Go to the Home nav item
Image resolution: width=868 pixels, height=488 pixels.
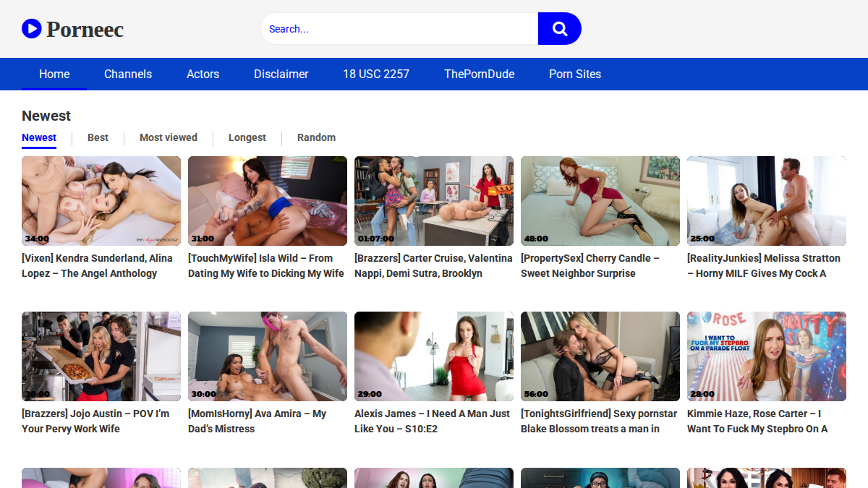[x=54, y=74]
